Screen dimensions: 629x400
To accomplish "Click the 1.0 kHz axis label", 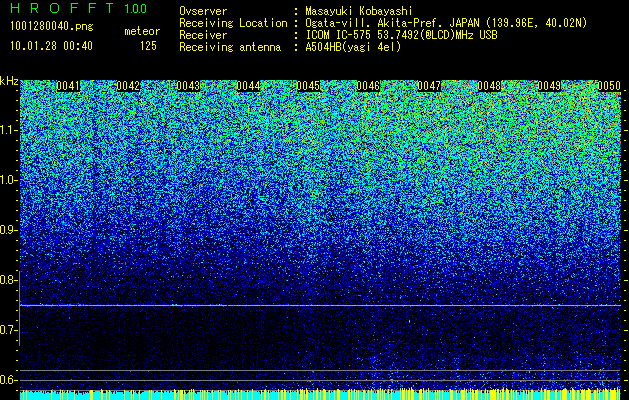I will [x=9, y=180].
